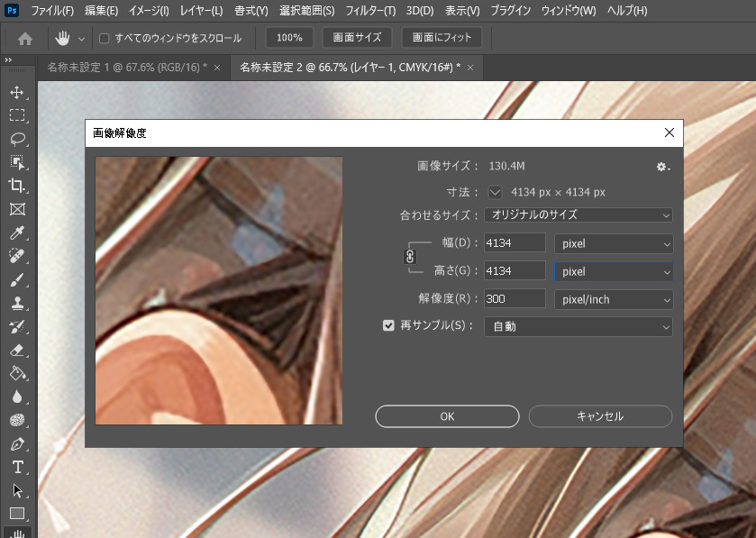Open the 表示(V) menu

click(x=462, y=11)
